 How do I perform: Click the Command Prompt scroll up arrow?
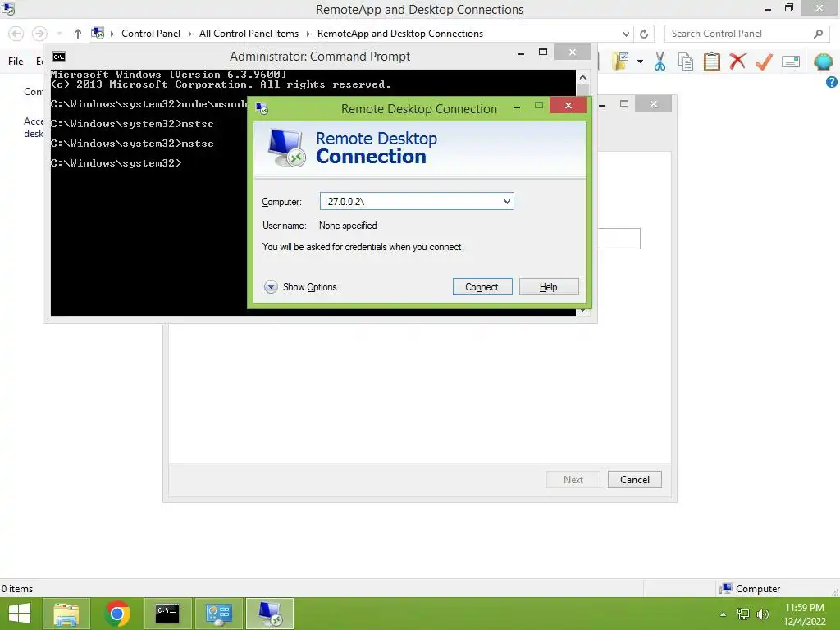click(582, 77)
